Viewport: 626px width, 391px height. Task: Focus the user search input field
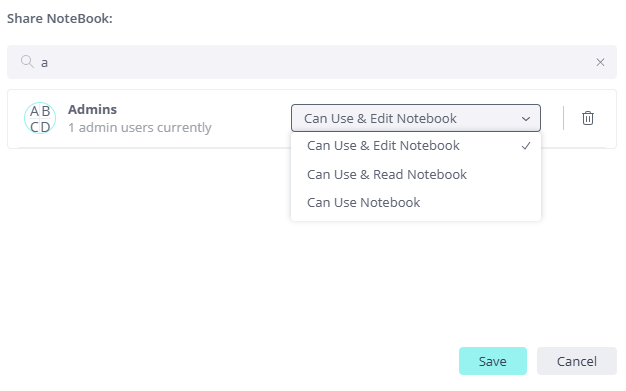point(312,62)
